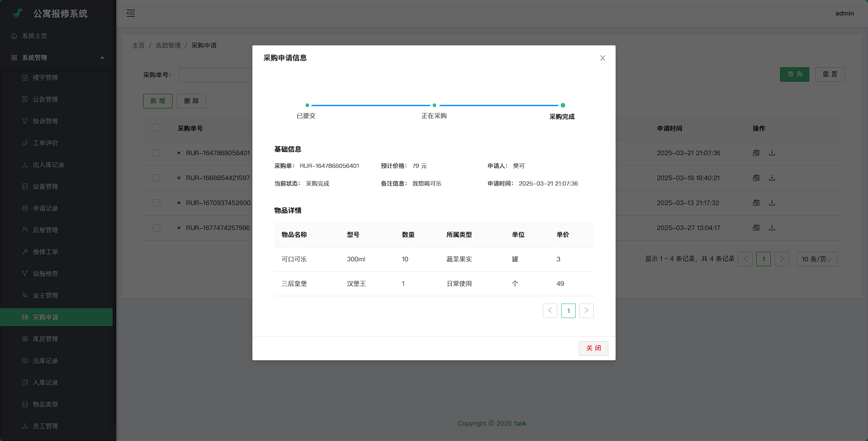Click the dialog's previous page arrow
Screen dimensions: 868x441
550,311
